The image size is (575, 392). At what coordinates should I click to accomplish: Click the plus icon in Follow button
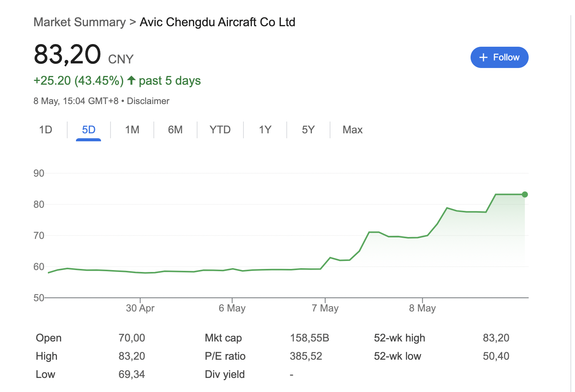[483, 57]
